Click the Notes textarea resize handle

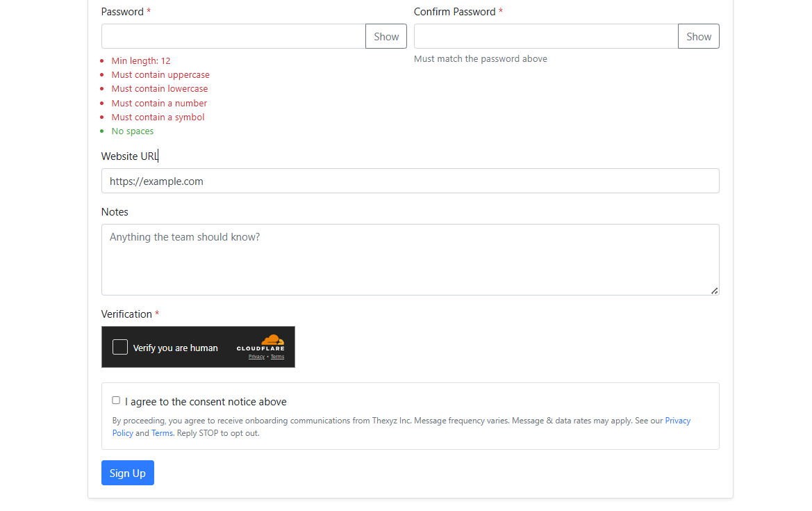pos(714,291)
